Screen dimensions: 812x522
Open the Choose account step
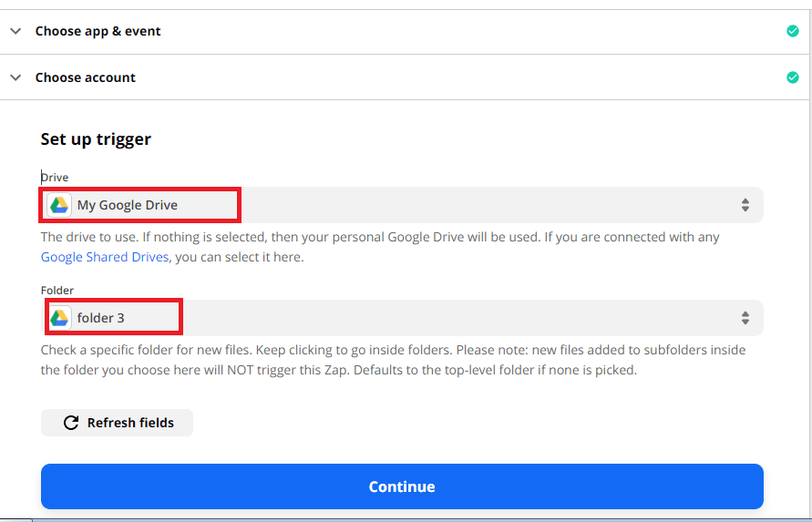pos(85,77)
